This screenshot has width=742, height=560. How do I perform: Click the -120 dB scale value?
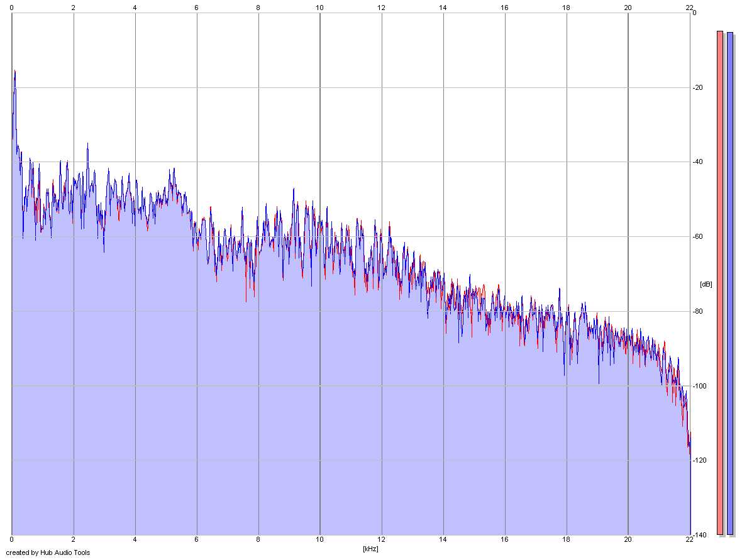click(x=699, y=460)
